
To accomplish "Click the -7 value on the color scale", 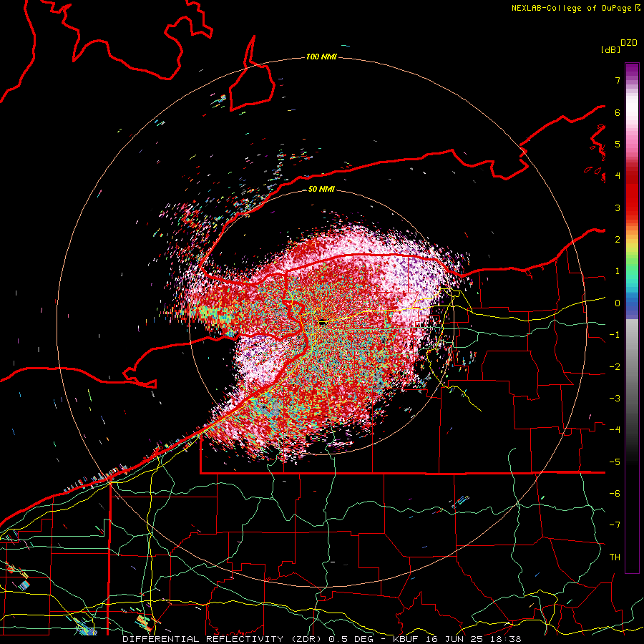I will [x=615, y=525].
